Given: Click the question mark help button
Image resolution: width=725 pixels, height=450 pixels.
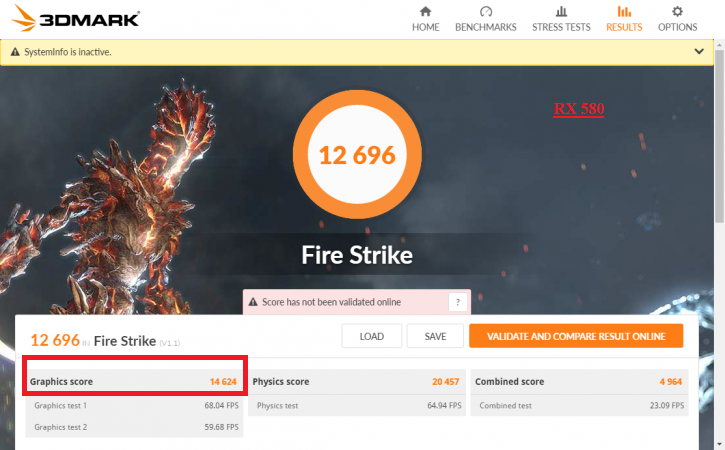Looking at the screenshot, I should click(x=458, y=302).
